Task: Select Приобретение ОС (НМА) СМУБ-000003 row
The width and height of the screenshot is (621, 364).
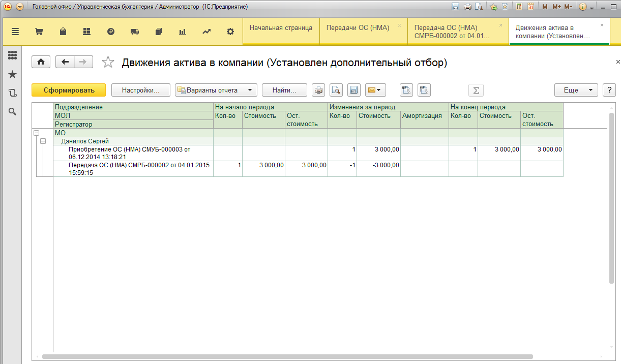Action: coord(133,153)
